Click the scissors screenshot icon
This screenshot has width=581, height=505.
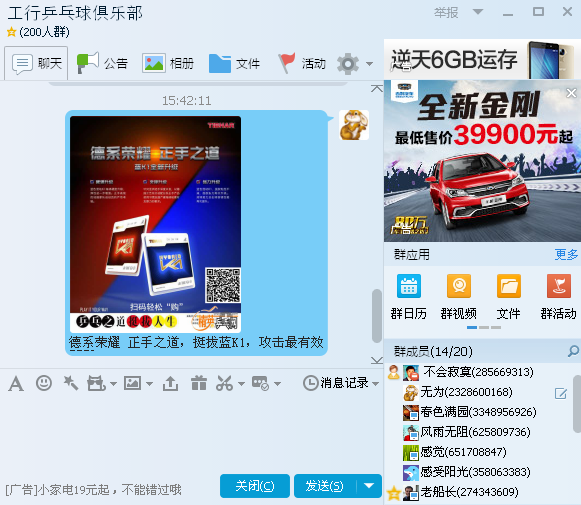(x=225, y=383)
